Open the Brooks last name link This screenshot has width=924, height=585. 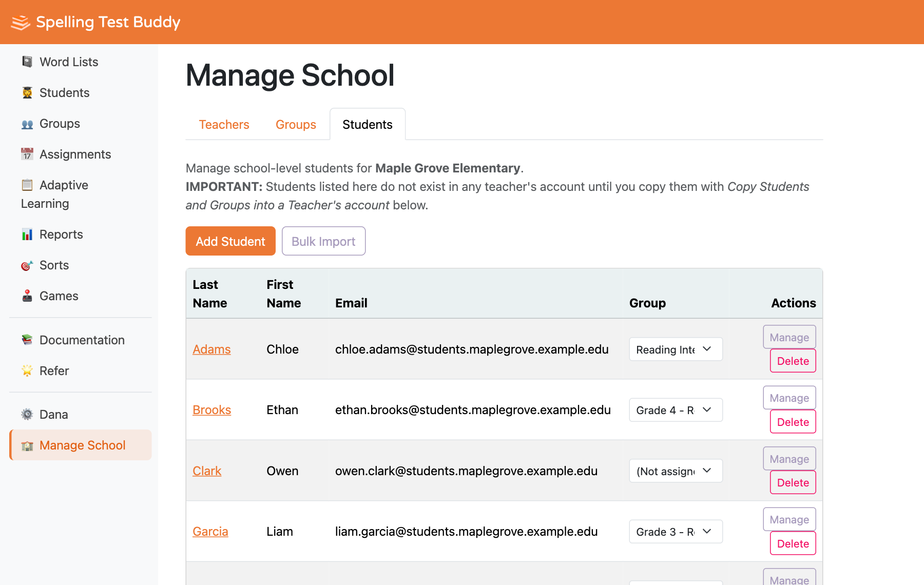coord(211,410)
